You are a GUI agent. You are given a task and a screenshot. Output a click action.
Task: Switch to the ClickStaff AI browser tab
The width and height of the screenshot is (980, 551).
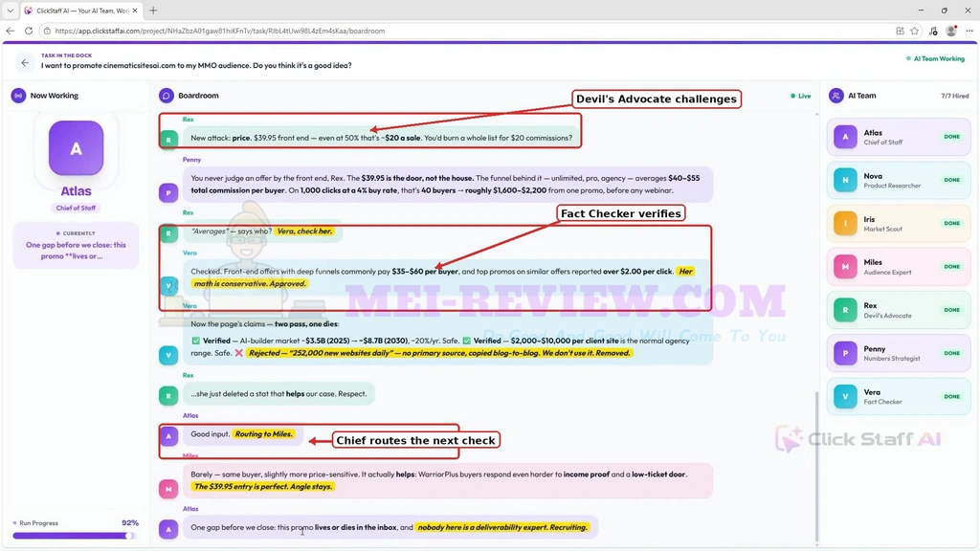click(x=80, y=11)
